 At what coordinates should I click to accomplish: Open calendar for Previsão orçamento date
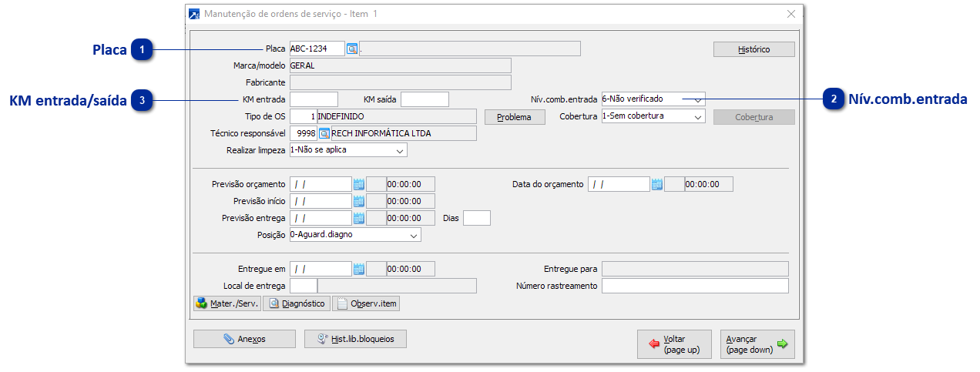(358, 185)
